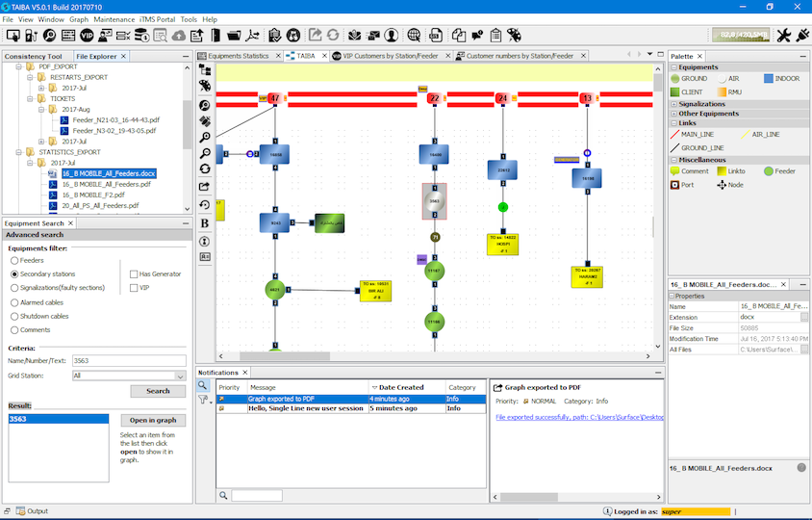
Task: Select the Feeders radio button
Action: click(x=14, y=260)
